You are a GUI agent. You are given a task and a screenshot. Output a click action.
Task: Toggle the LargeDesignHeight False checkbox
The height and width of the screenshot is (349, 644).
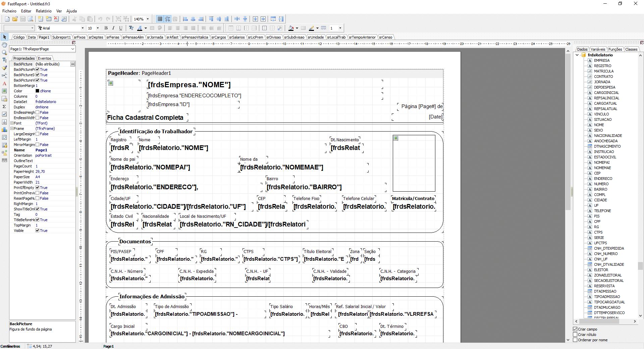coord(38,134)
